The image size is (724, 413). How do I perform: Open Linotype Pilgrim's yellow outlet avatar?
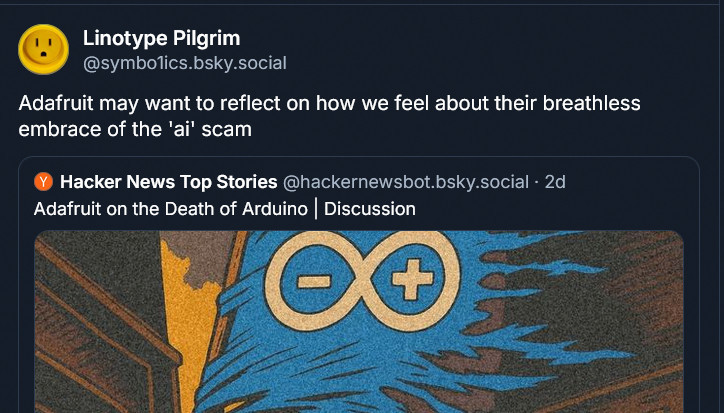(43, 49)
